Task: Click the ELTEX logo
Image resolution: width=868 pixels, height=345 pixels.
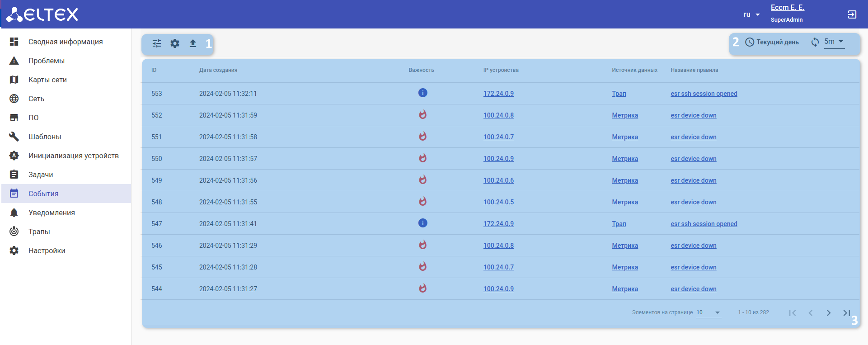Action: pos(42,14)
